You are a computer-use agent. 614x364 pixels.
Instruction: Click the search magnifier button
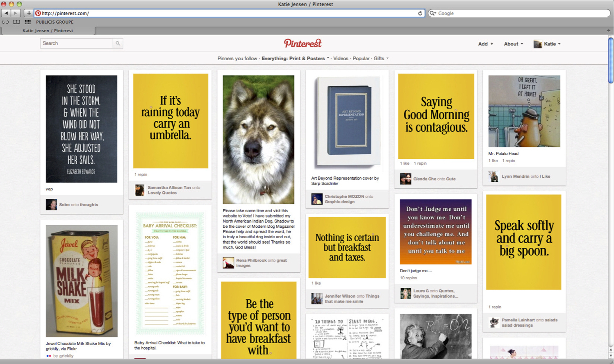[118, 43]
